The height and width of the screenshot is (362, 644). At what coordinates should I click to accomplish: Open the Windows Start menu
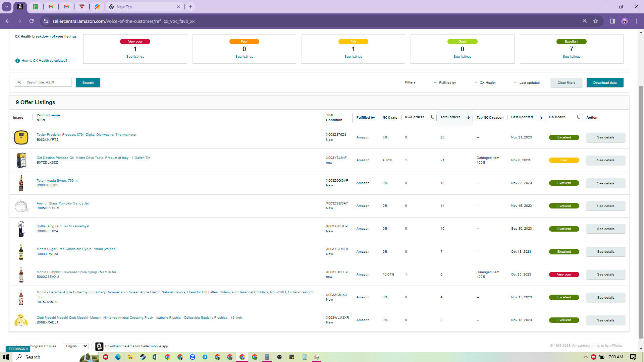tap(6, 357)
